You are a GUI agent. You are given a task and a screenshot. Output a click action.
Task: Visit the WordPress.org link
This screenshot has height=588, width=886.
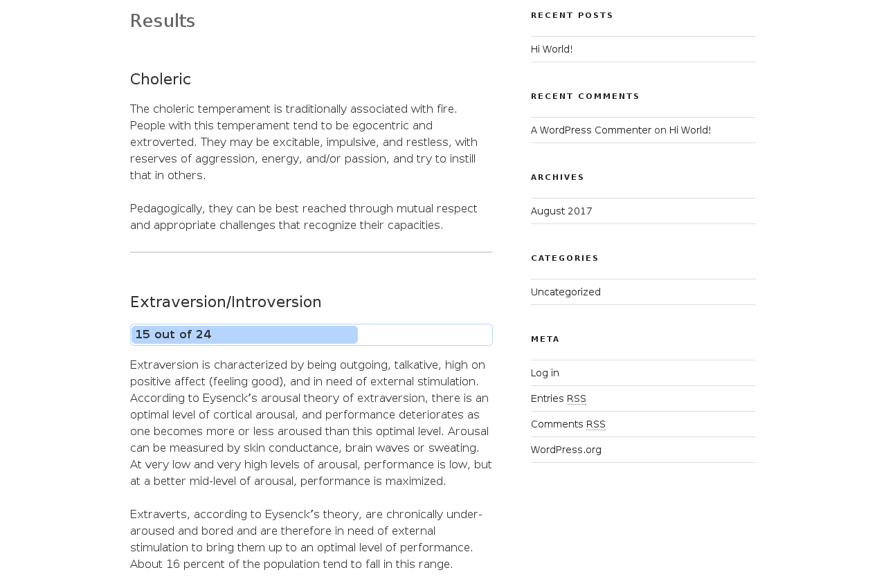(x=566, y=450)
